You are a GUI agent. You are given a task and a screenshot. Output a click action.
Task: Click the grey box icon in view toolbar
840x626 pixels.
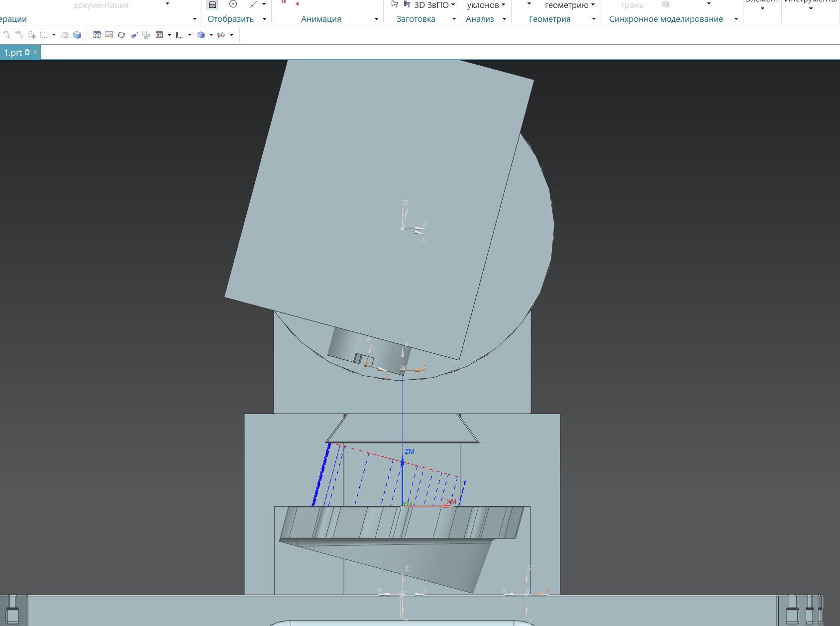tap(65, 35)
